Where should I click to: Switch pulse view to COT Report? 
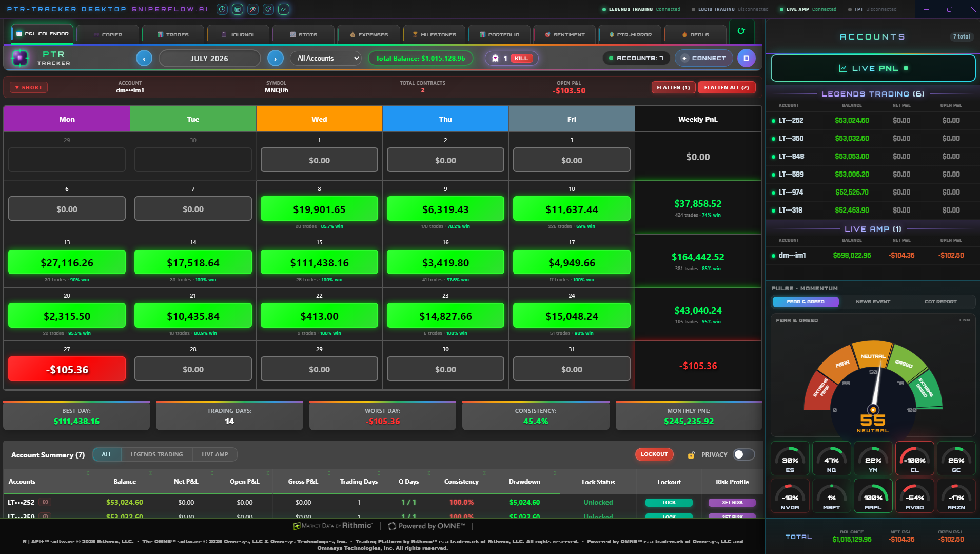coord(940,302)
